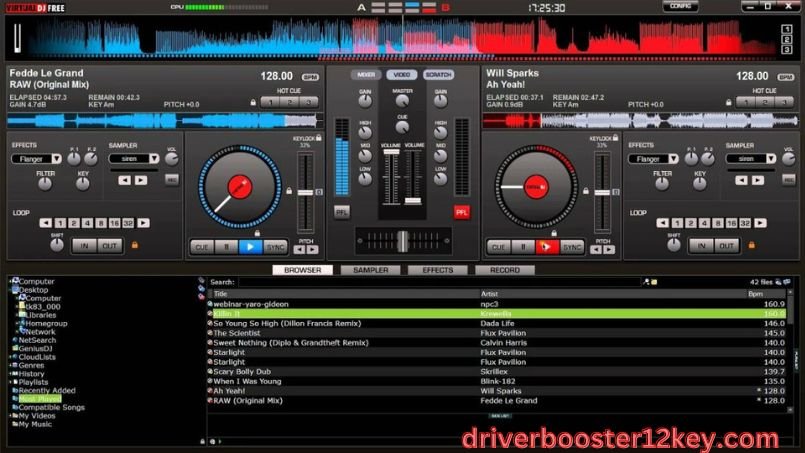Pause the right deck track
805x453 pixels.
coord(523,247)
